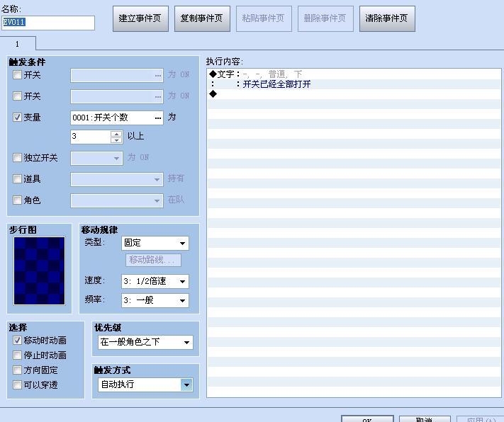Image resolution: width=504 pixels, height=422 pixels.
Task: Enable the first 开关 condition checkbox
Action: (17, 75)
